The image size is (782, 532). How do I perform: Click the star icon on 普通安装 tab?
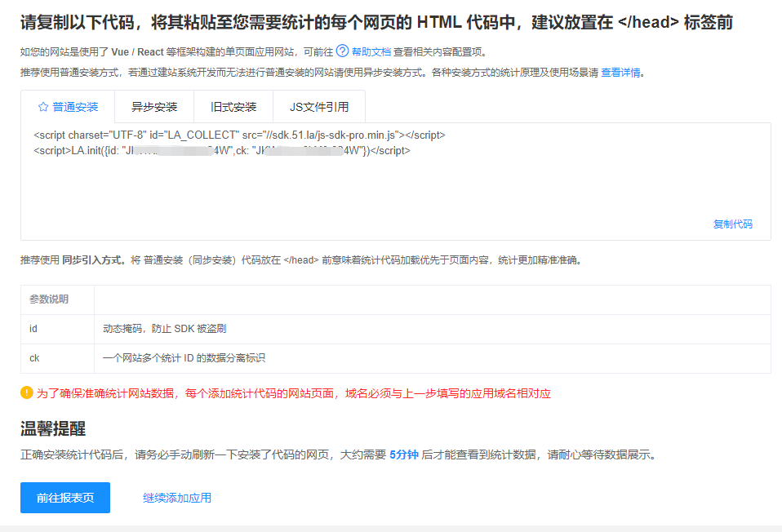click(43, 107)
